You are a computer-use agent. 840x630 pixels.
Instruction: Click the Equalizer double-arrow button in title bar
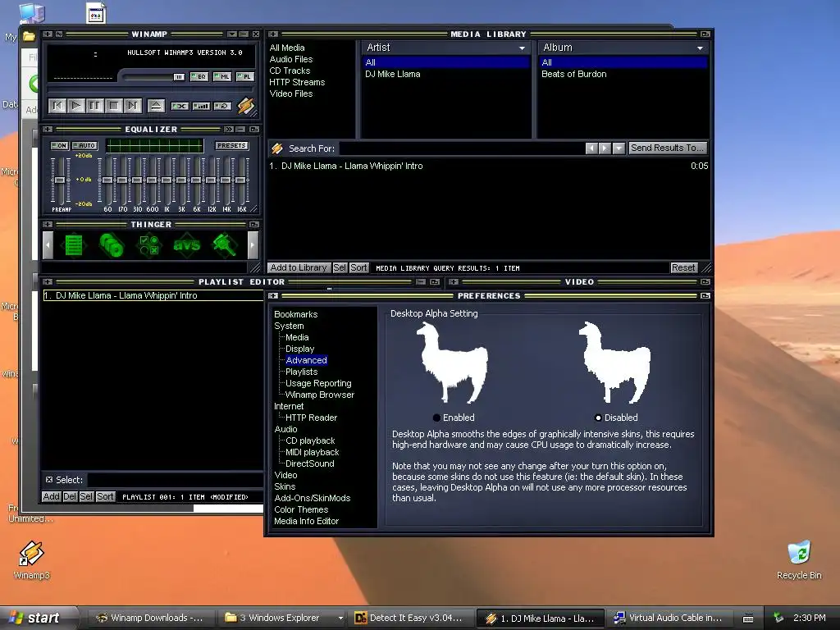pos(229,129)
